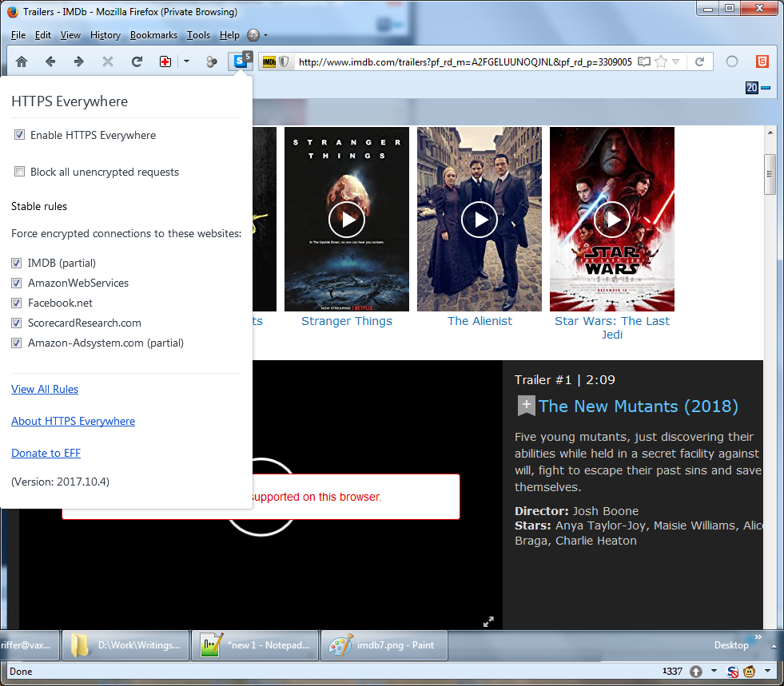Toggle the Amazon-Adsystem.com (partial) rule
784x686 pixels.
(17, 343)
